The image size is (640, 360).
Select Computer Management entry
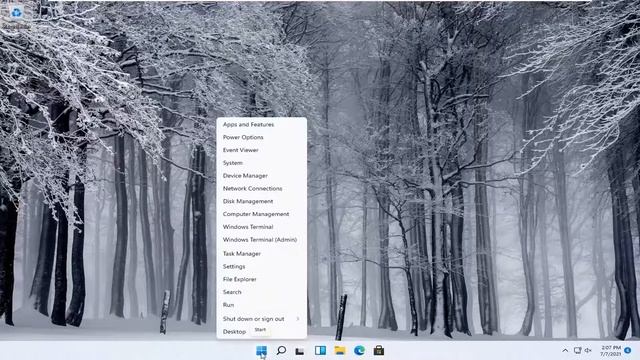[x=262, y=214]
